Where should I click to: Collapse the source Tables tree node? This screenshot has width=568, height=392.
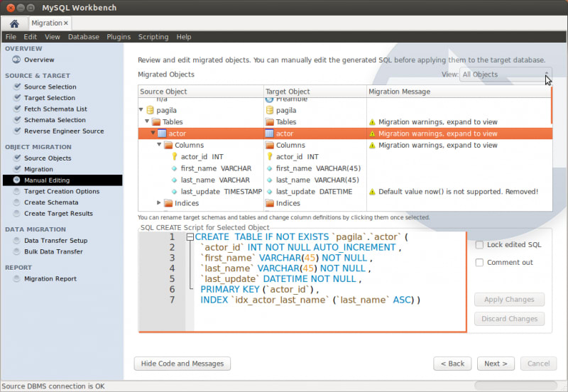click(x=147, y=121)
